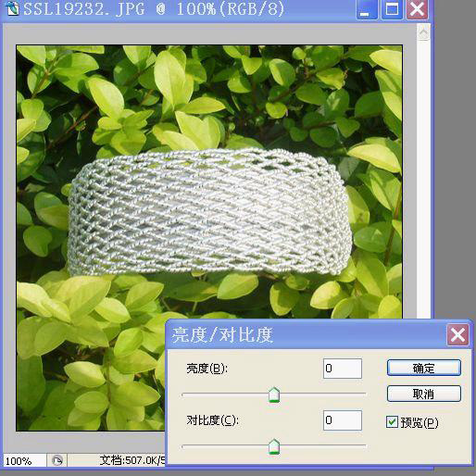Focus the 亮度(B) brightness value field
The height and width of the screenshot is (476, 476).
(x=343, y=369)
